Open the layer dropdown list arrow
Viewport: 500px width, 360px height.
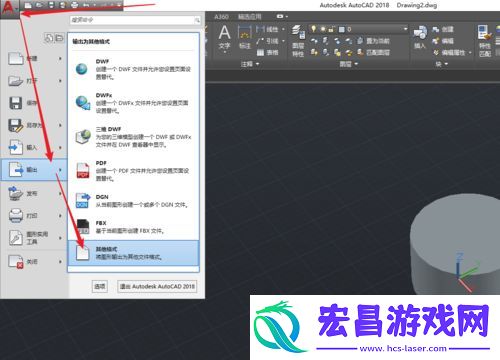point(405,29)
